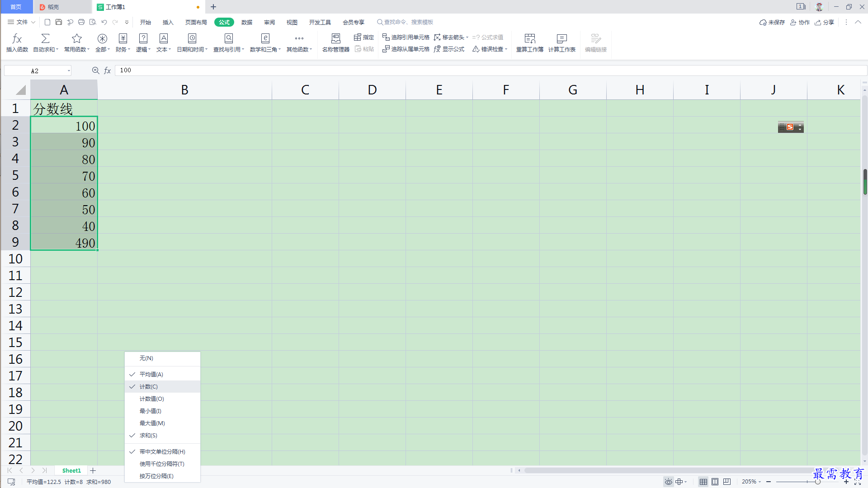Click the undo arrow icon
This screenshot has width=868, height=488.
(x=104, y=22)
